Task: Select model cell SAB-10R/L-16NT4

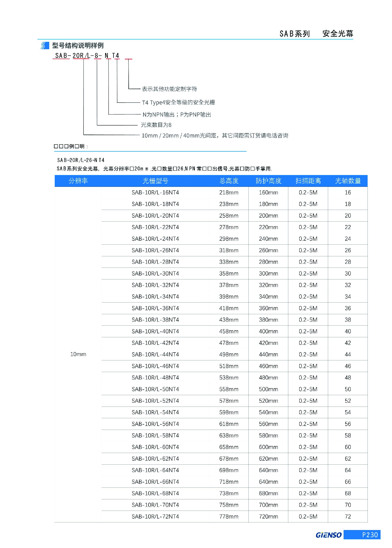Action: pyautogui.click(x=155, y=193)
